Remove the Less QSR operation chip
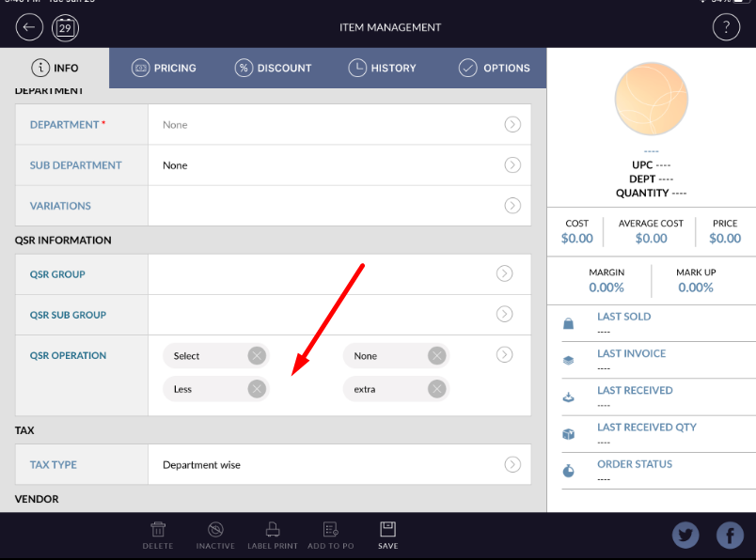This screenshot has width=756, height=560. (x=257, y=389)
